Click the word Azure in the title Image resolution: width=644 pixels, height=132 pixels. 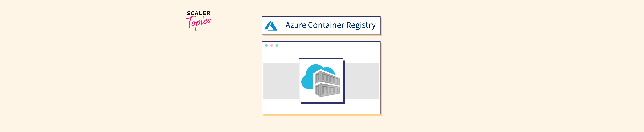(296, 25)
